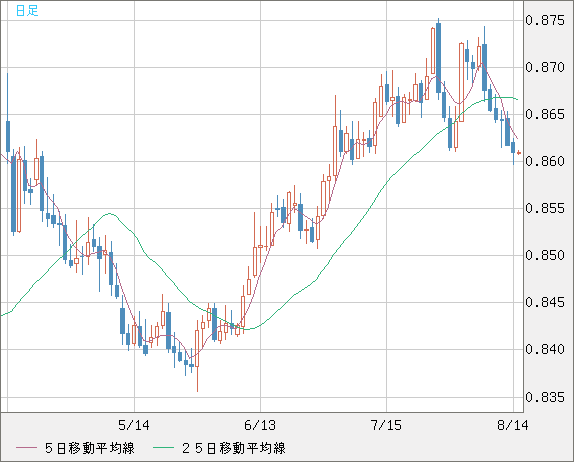574x462 pixels.
Task: Click the 5/14 date axis label
Action: tap(134, 425)
